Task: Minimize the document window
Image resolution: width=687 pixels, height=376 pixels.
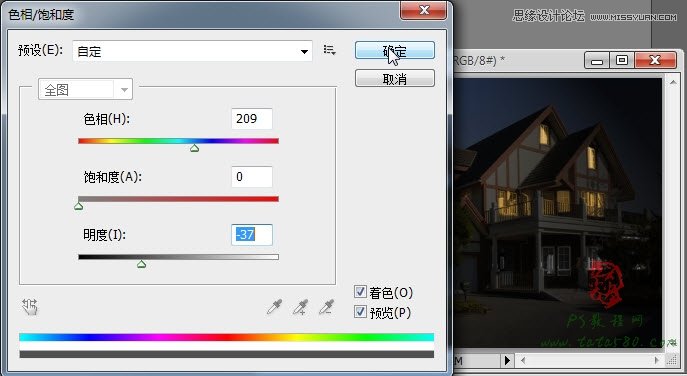Action: tap(597, 60)
